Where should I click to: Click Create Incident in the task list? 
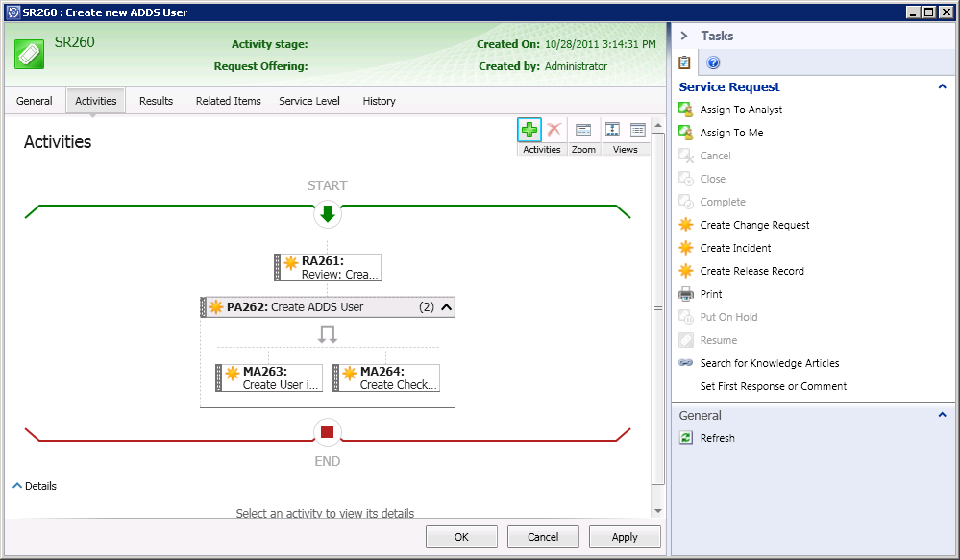735,248
